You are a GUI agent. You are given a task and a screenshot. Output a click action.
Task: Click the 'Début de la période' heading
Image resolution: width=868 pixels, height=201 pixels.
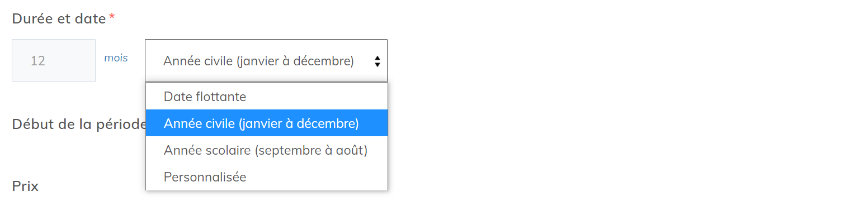[79, 124]
